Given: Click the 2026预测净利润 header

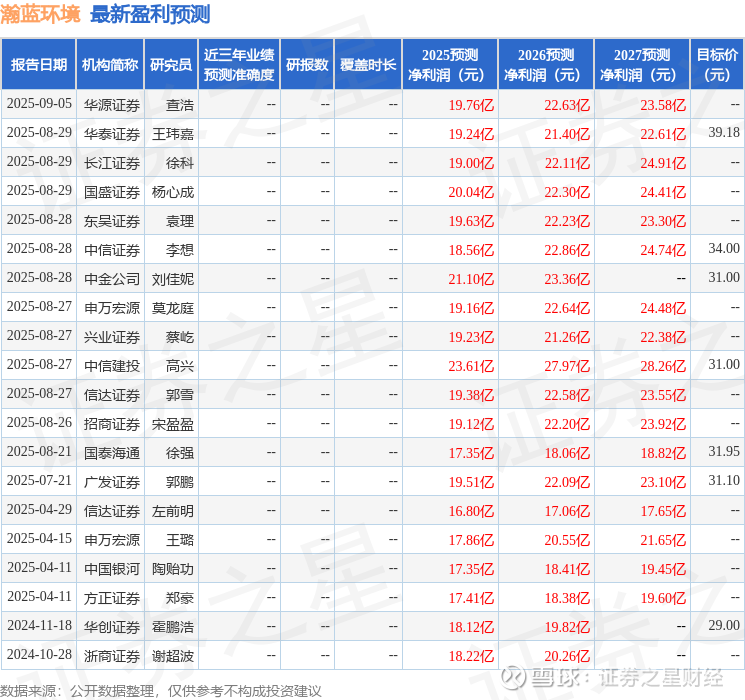Looking at the screenshot, I should (x=545, y=65).
